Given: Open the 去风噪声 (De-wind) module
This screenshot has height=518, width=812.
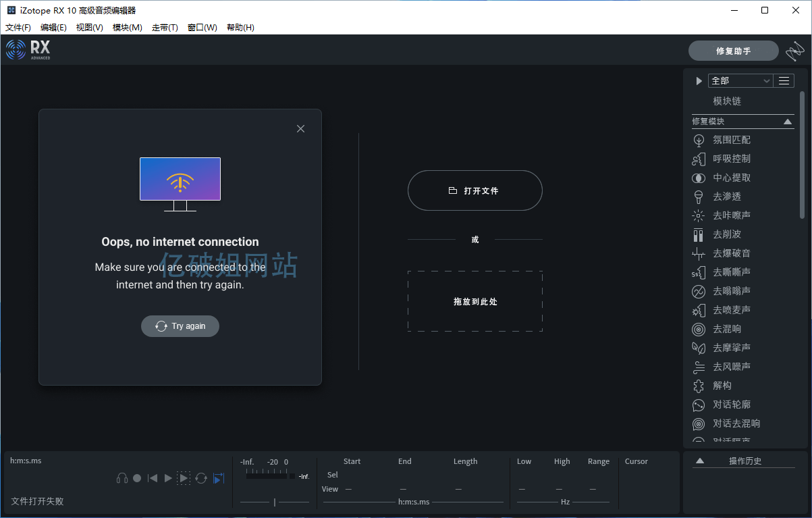Looking at the screenshot, I should (x=731, y=367).
